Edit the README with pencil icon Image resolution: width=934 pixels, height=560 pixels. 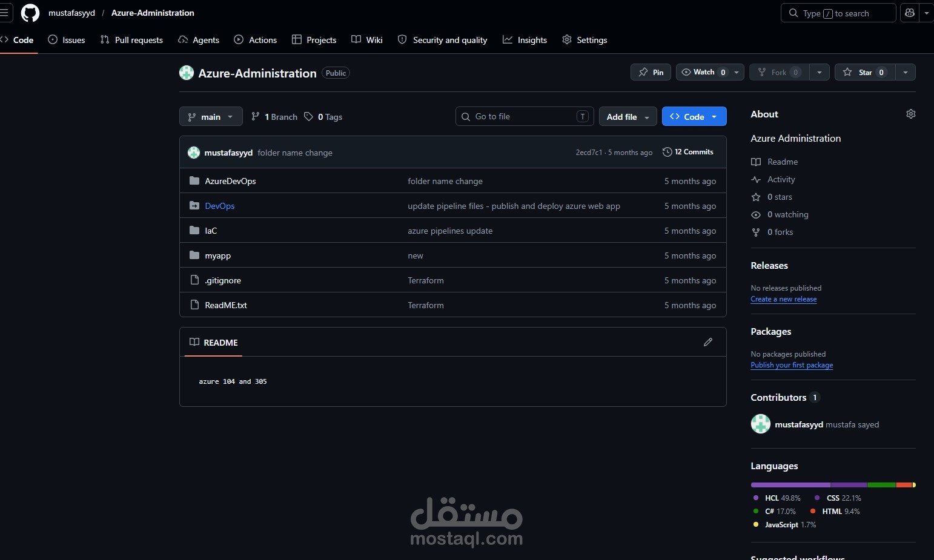[x=708, y=342]
